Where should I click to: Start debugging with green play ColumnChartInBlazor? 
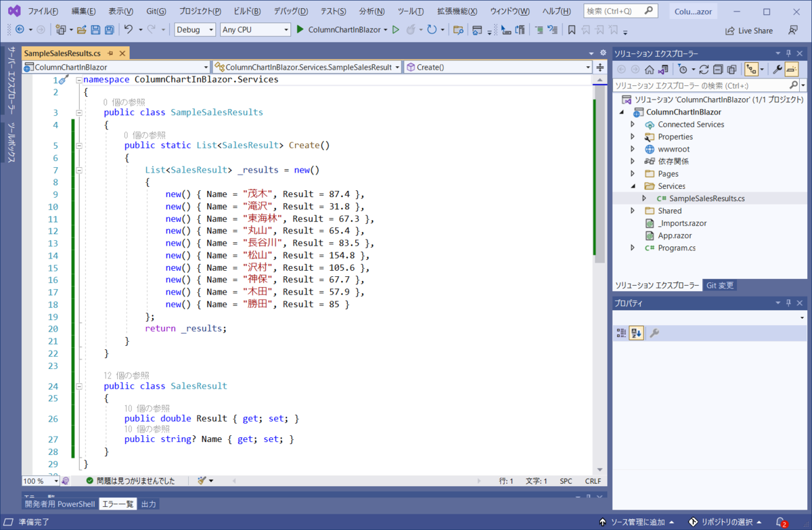click(342, 30)
